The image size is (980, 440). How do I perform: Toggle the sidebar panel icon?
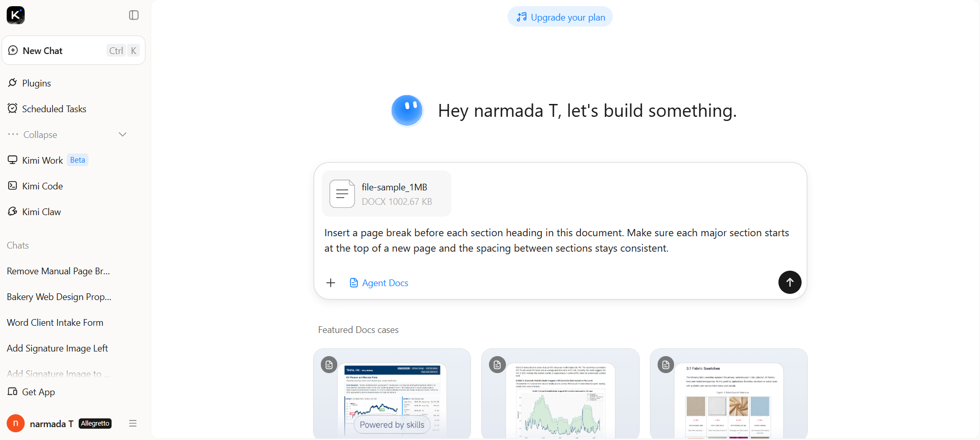134,15
